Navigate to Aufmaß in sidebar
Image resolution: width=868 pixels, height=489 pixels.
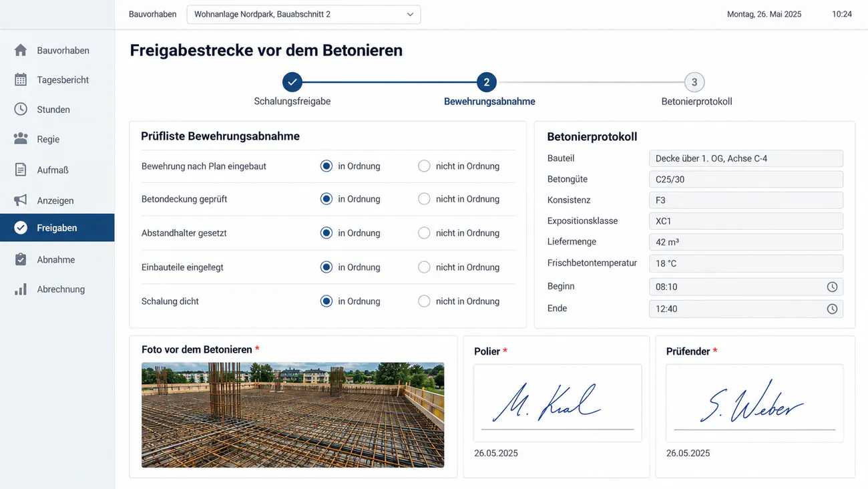[53, 170]
